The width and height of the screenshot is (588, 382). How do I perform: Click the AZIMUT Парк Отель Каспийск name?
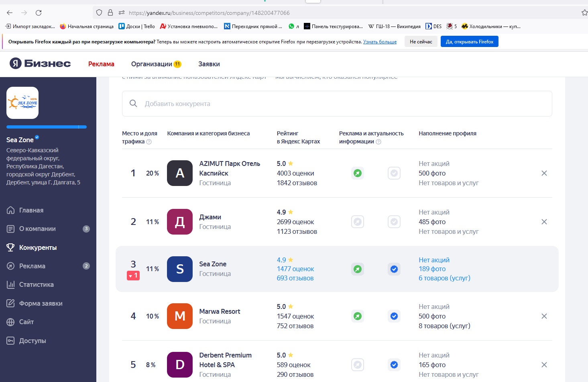230,168
